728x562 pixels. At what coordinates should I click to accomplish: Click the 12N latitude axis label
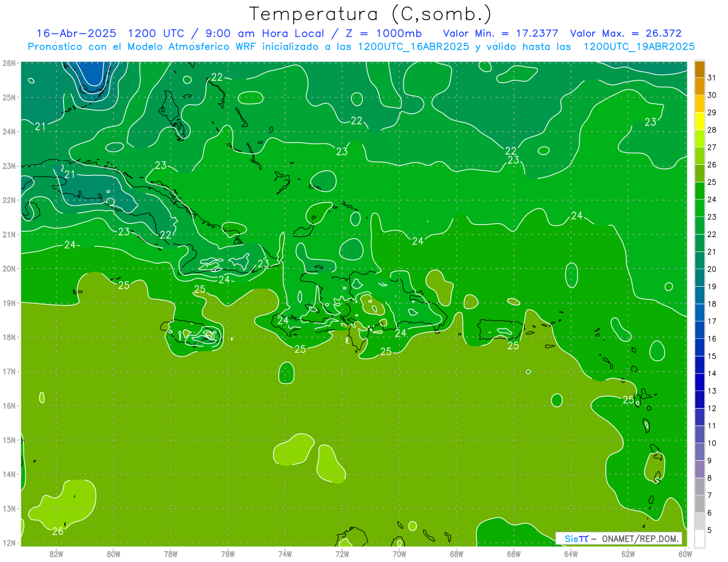click(9, 543)
